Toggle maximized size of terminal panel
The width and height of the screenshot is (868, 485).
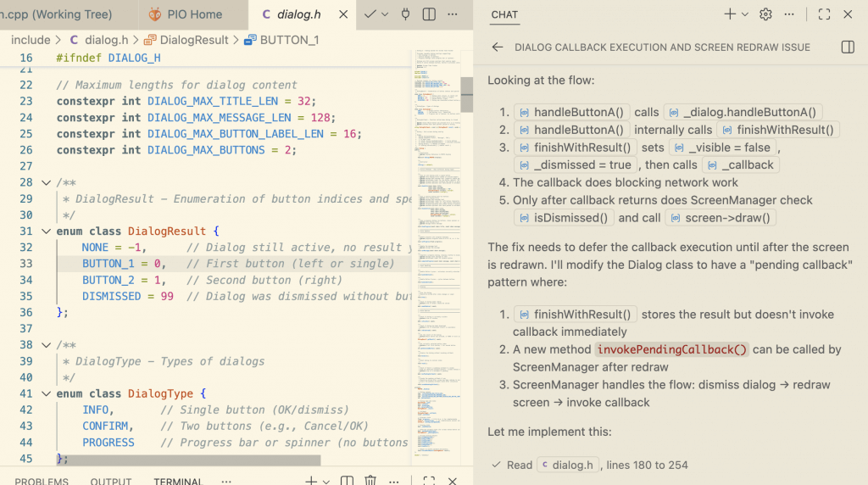point(429,481)
